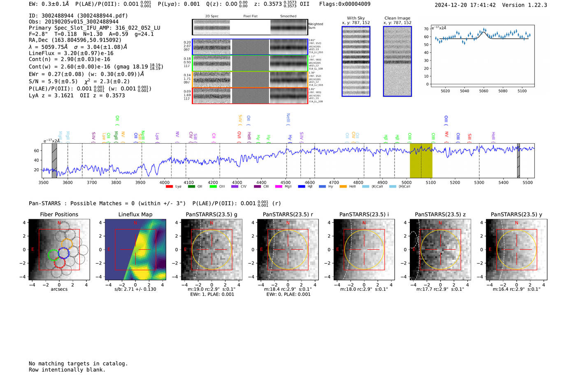
Task: Open the With Sky fiber cutout
Action: click(356, 61)
